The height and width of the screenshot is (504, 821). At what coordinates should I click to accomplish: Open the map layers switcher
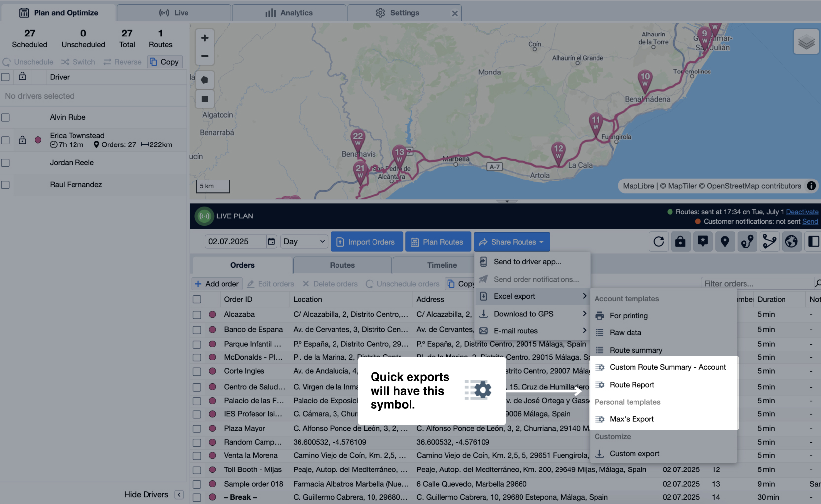tap(806, 41)
